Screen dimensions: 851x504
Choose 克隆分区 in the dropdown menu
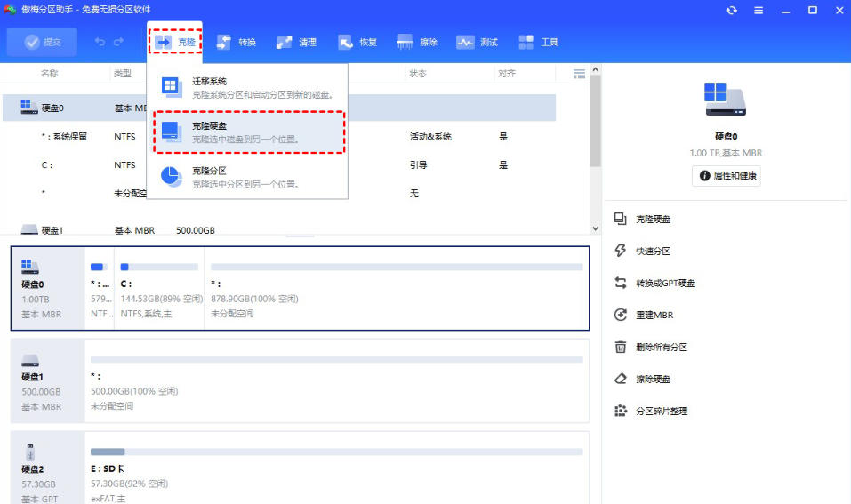[x=249, y=177]
